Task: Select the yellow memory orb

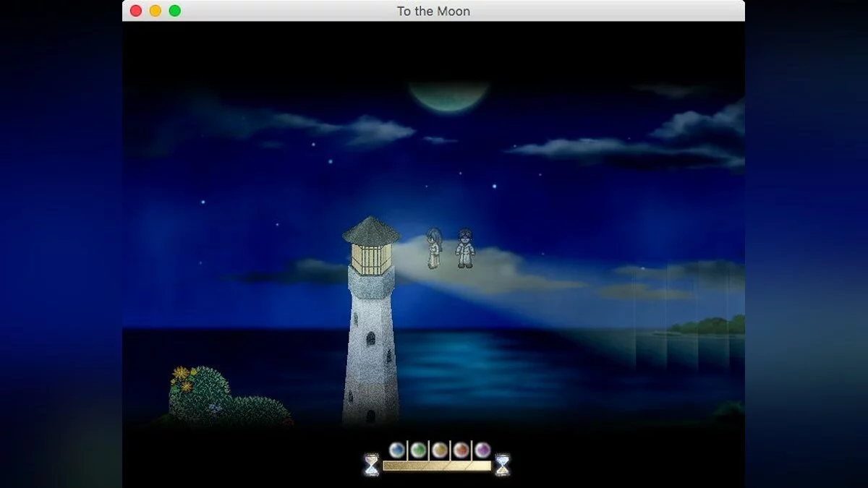Action: [439, 450]
